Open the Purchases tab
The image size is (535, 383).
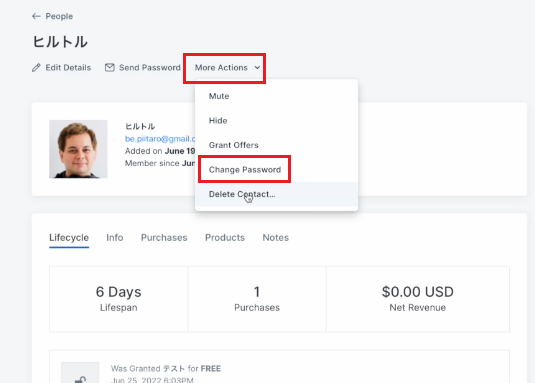164,238
